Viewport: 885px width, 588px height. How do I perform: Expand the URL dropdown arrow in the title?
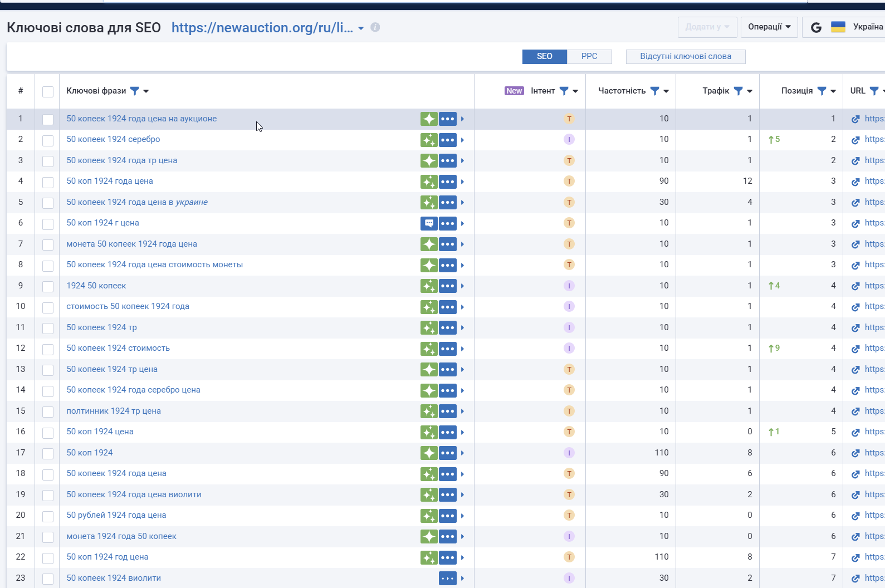[x=361, y=28]
